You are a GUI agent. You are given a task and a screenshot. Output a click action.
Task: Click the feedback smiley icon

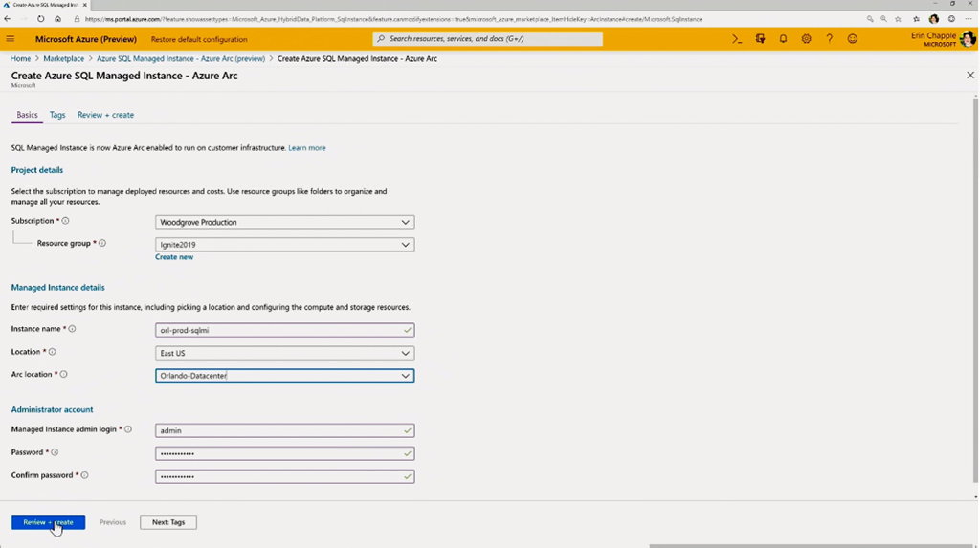pos(852,39)
